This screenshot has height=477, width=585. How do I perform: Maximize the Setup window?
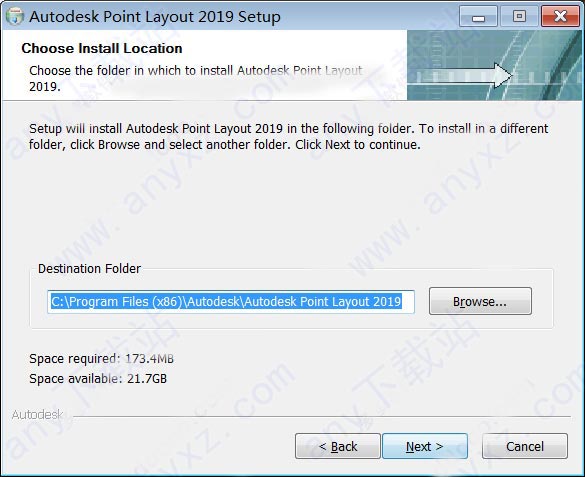(519, 16)
